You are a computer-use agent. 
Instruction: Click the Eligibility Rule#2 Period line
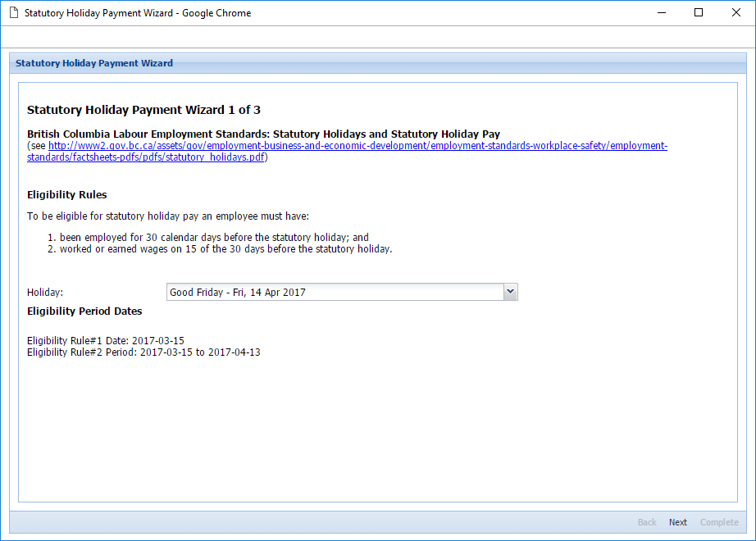tap(143, 352)
